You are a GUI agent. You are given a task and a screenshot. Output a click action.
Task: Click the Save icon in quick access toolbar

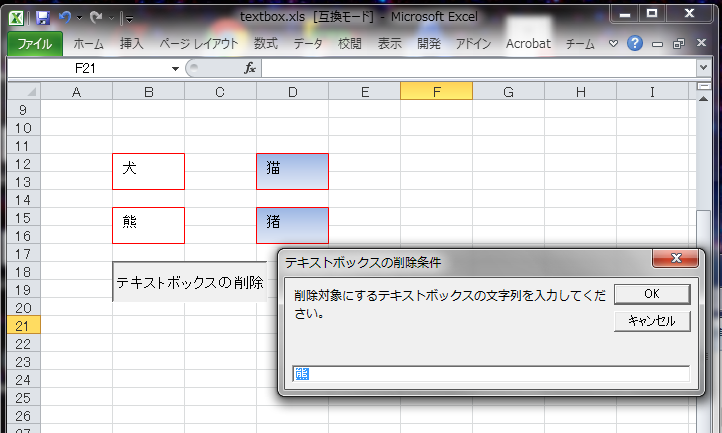click(x=43, y=18)
